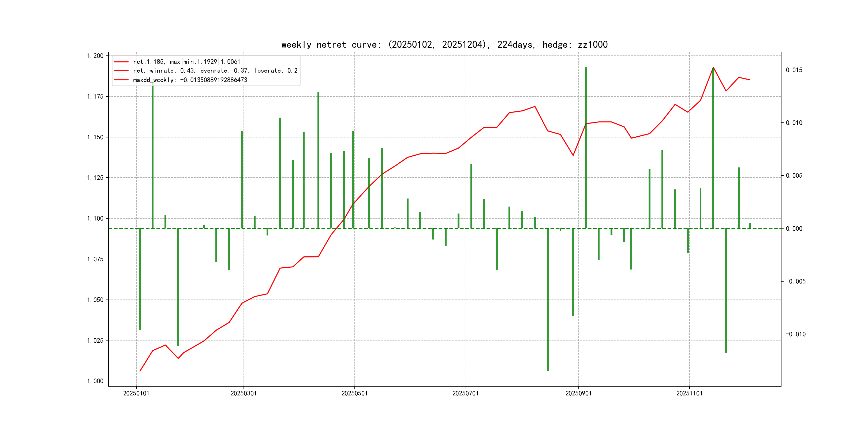The height and width of the screenshot is (434, 868).
Task: Click the 20250501 x-axis label
Action: (x=354, y=393)
